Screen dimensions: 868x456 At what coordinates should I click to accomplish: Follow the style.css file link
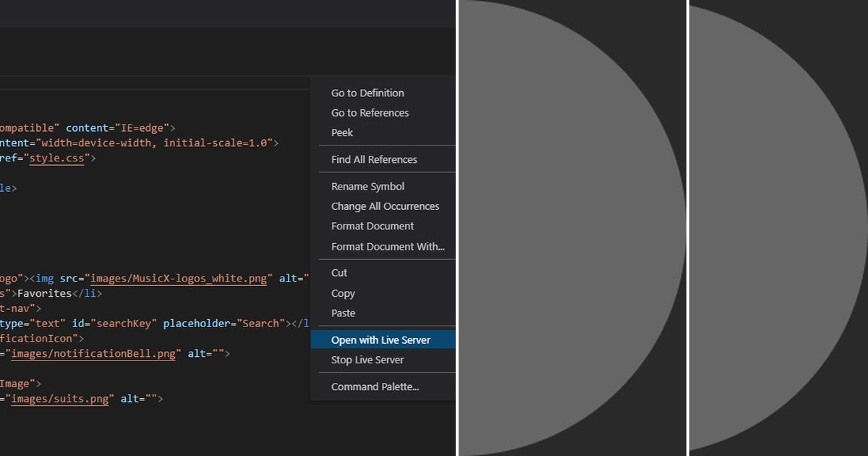click(56, 158)
